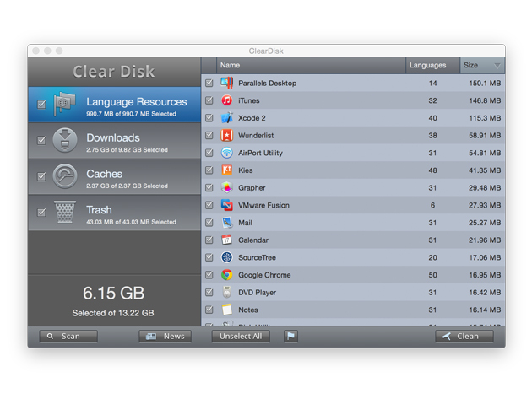Screen dimensions: 532x399
Task: Click the Google Chrome app icon
Action: [x=226, y=275]
